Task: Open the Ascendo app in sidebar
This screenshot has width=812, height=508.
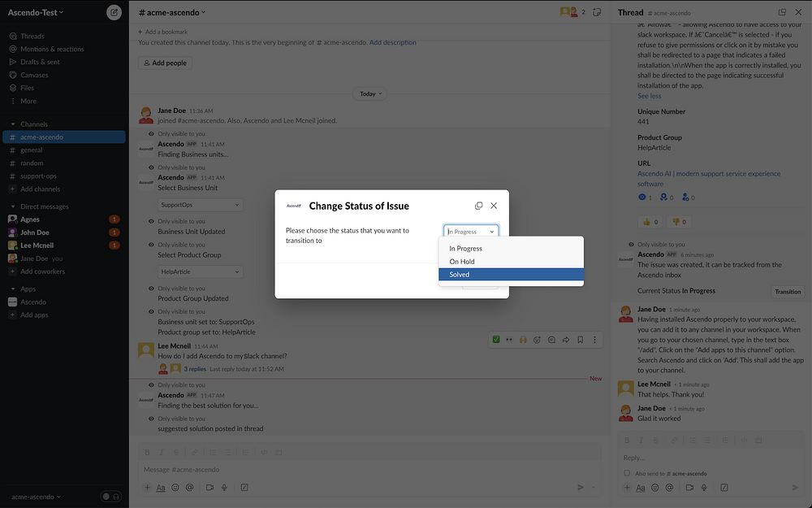Action: (33, 302)
